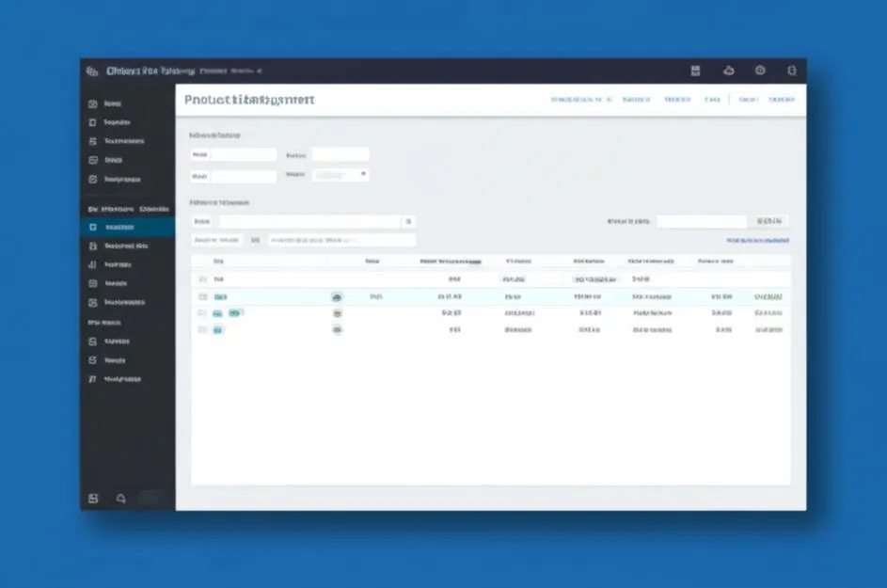Click the round icon in the highlighted table row
Screen dimensions: 887x588
pos(337,296)
